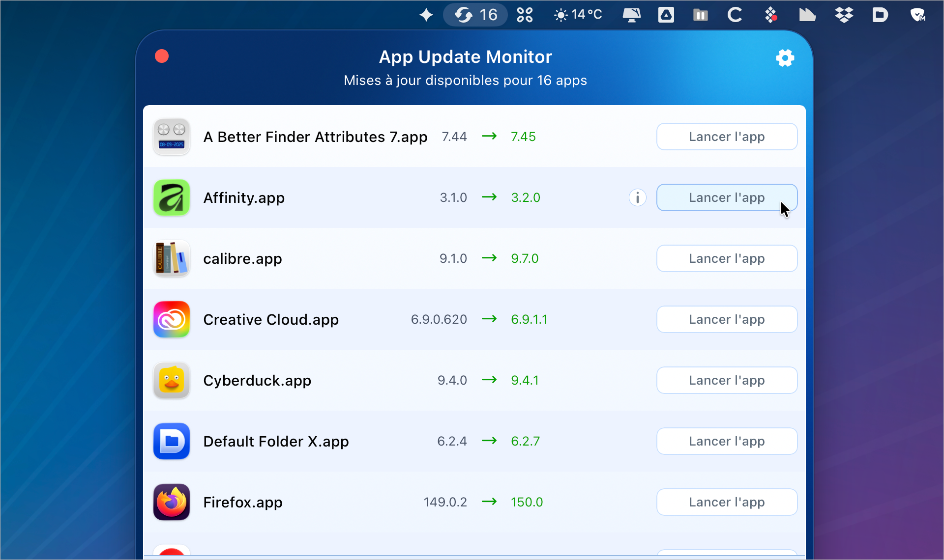The width and height of the screenshot is (944, 560).
Task: Click the slanted folded-page menu bar icon
Action: 807,15
